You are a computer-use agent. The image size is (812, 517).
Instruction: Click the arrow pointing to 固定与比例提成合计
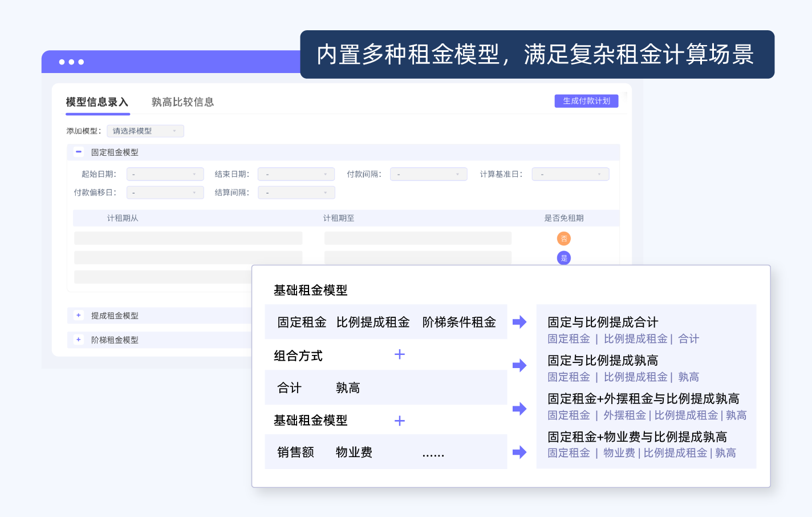[x=519, y=322]
